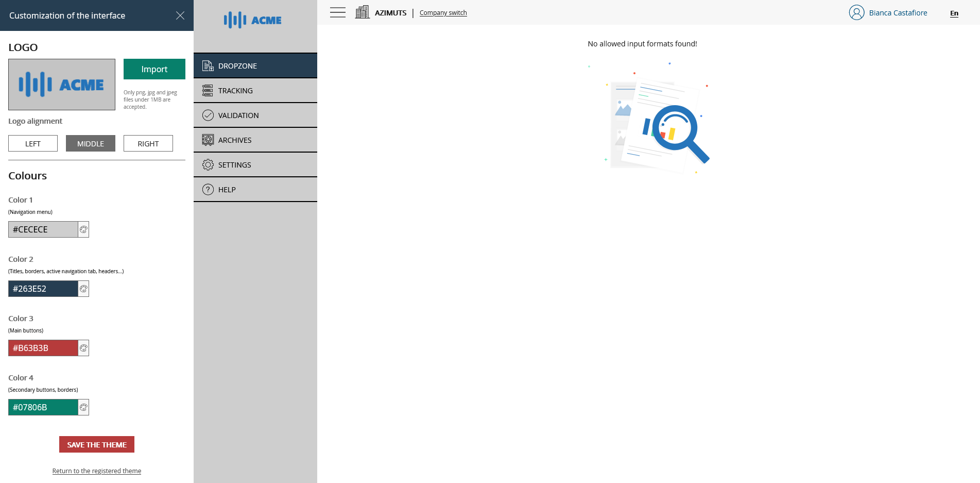Select MIDDLE logo alignment
Screen dimensions: 980x483
(x=90, y=143)
